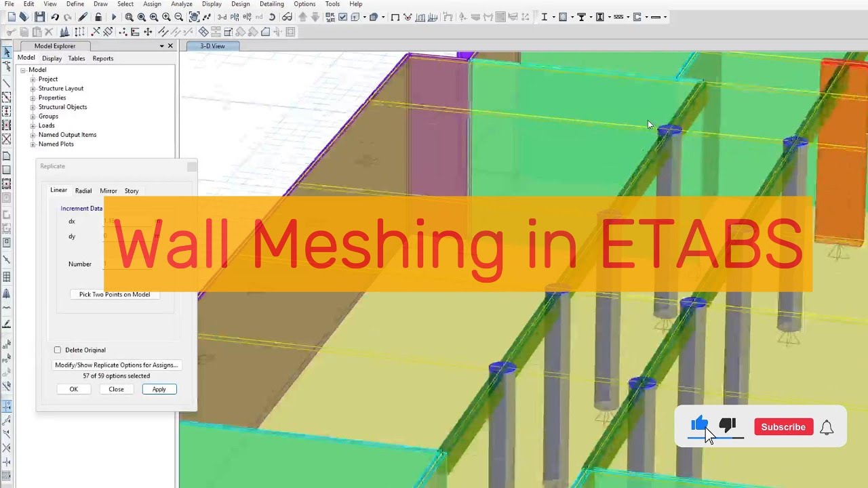The height and width of the screenshot is (488, 868).
Task: Set the default 3-d view
Action: tap(222, 17)
